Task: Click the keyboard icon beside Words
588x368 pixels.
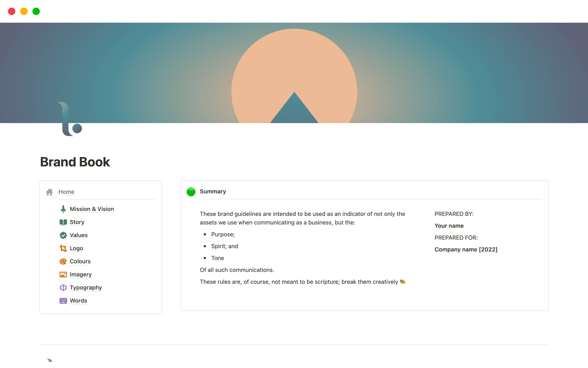Action: coord(63,301)
